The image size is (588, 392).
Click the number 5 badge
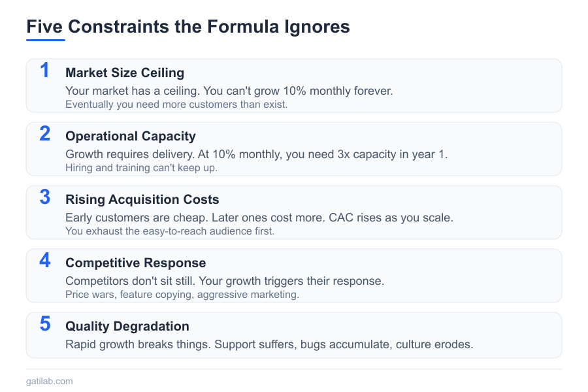(x=44, y=324)
